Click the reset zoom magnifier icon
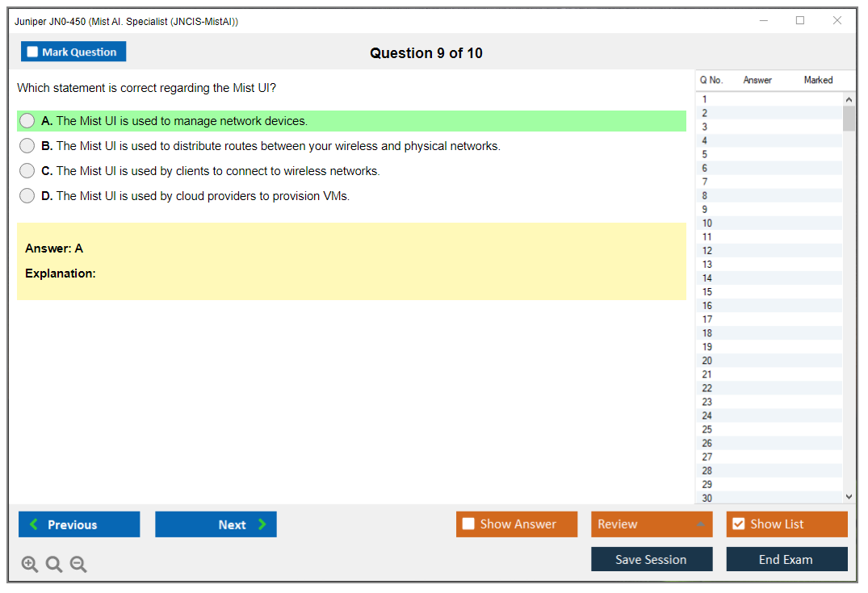Screen dimensions: 868x593 (54, 565)
